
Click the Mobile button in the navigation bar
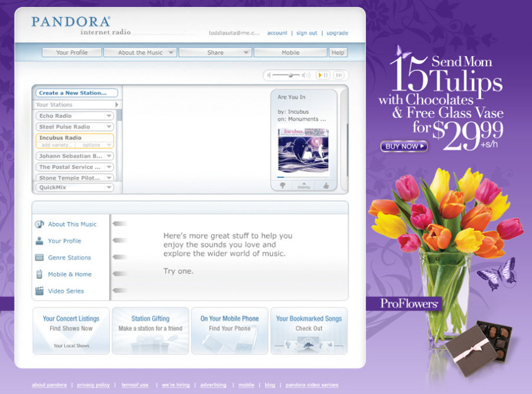click(x=290, y=53)
